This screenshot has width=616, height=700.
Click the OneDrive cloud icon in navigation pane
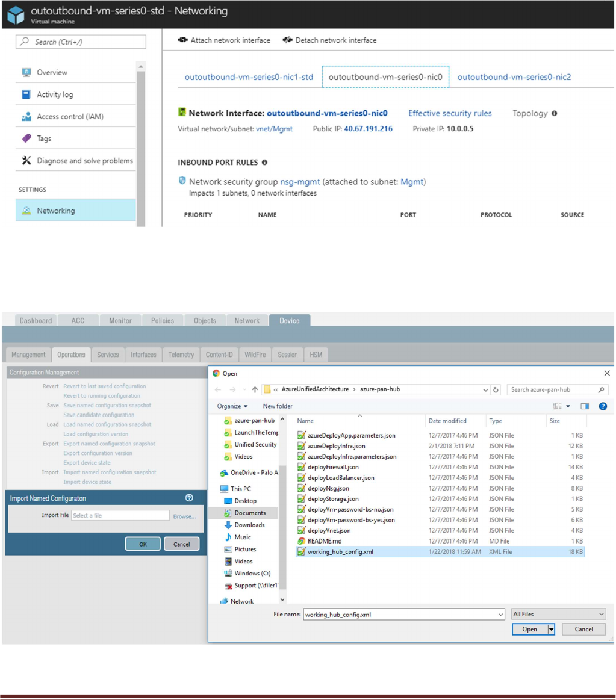224,472
